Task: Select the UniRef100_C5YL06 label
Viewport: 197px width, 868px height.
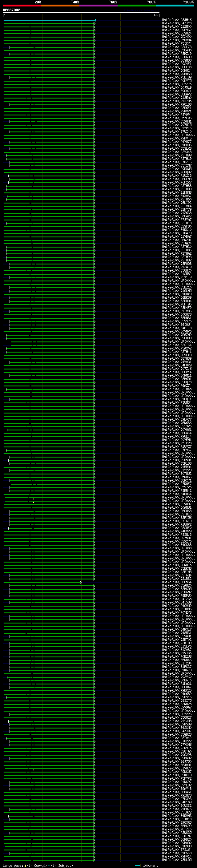Action: click(177, 118)
